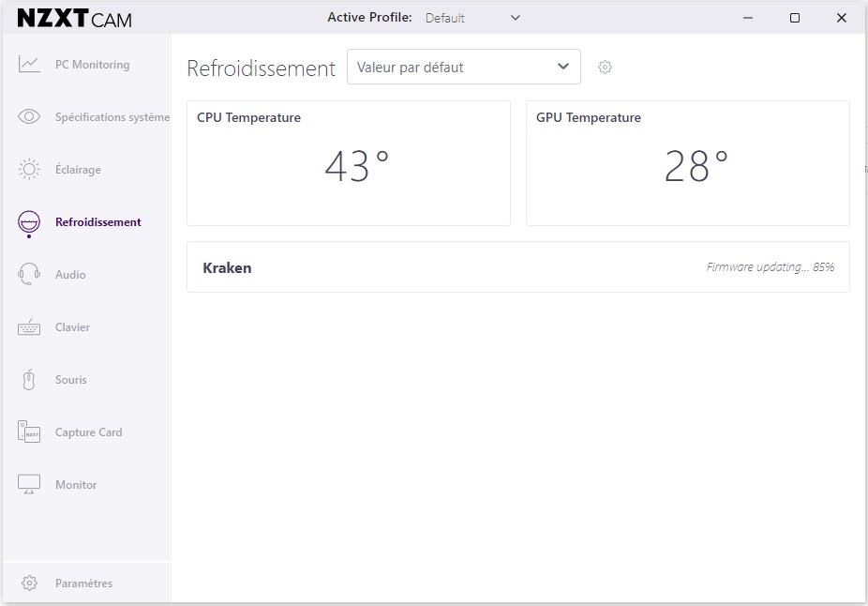Screen dimensions: 868x606
Task: Expand the Active Profile Default dropdown
Action: (472, 18)
